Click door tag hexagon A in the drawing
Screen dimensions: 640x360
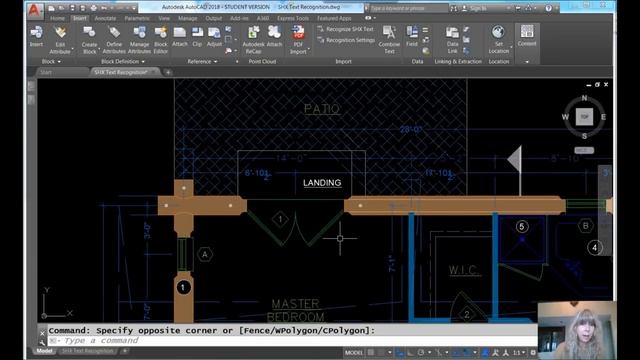point(204,255)
